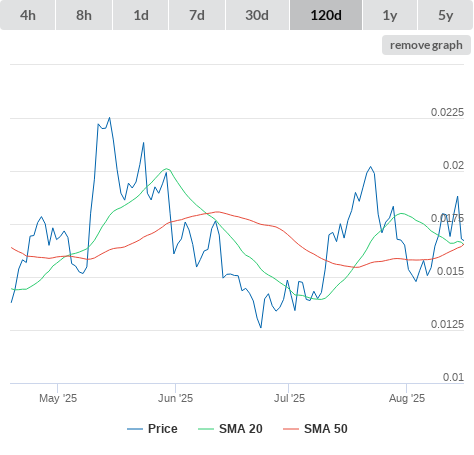Open the 1y time range
The image size is (474, 455).
pyautogui.click(x=390, y=15)
